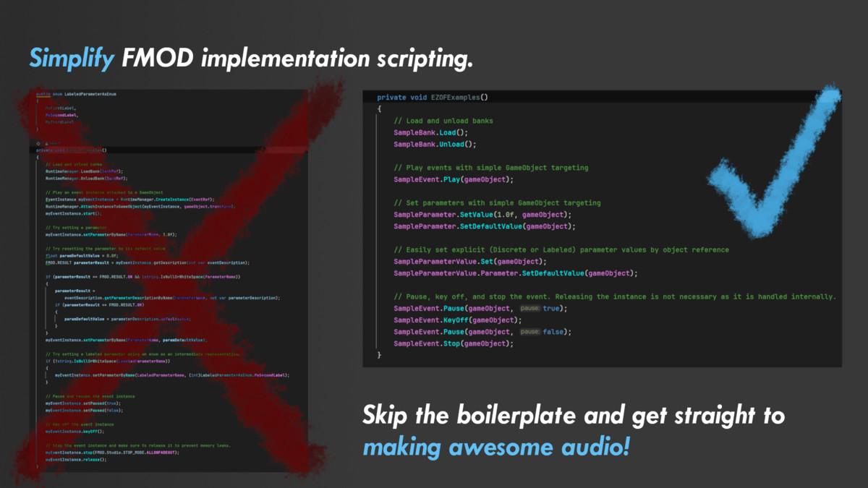Click the line "SampleEvent.KeyOff(gameObject);"
The height and width of the screenshot is (488, 868).
(458, 320)
